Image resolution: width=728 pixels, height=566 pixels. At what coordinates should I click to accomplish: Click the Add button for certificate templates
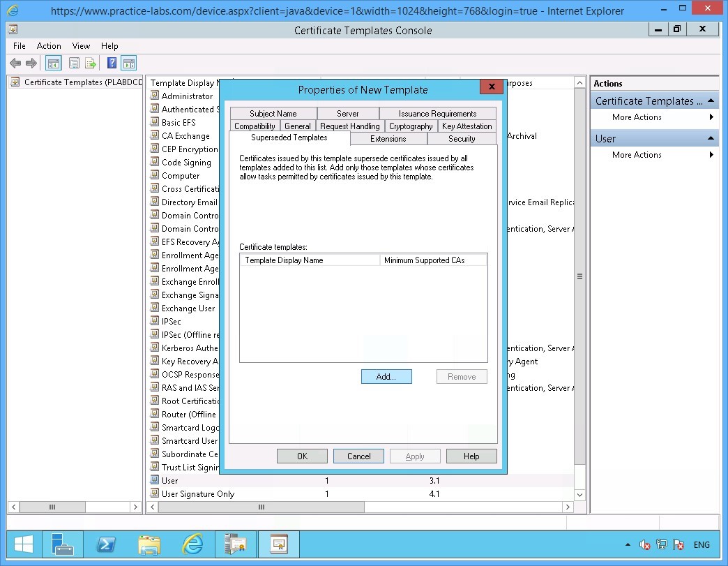386,376
